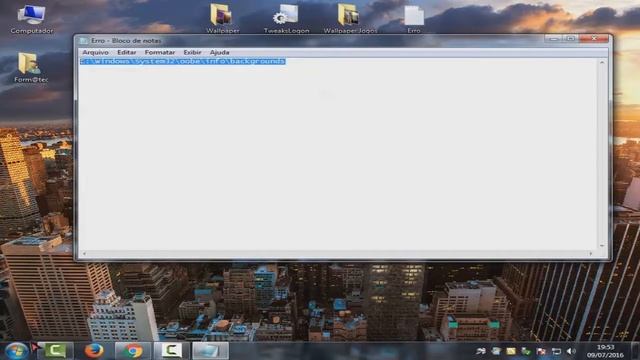
Task: Select the Wallpaper Jogos folder
Action: (350, 19)
